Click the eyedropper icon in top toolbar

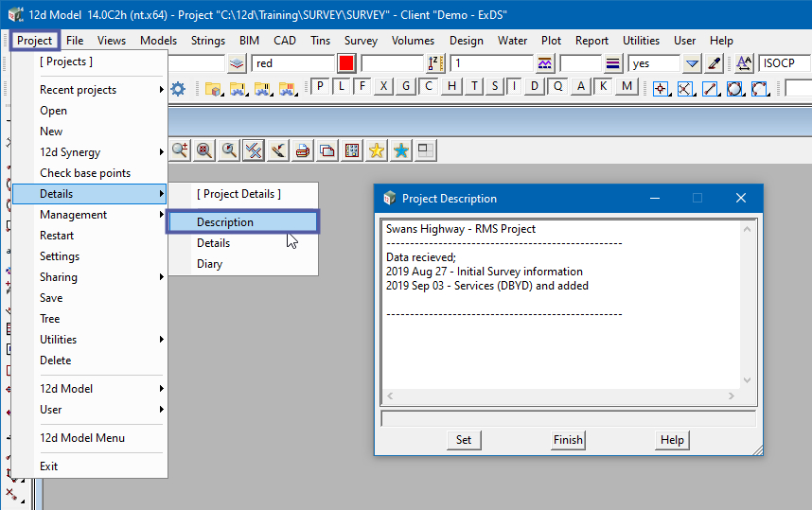click(x=715, y=63)
